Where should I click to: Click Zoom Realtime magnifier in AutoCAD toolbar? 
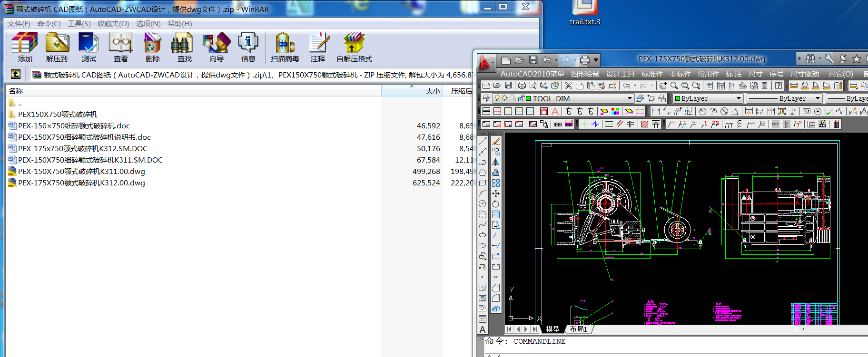(674, 86)
